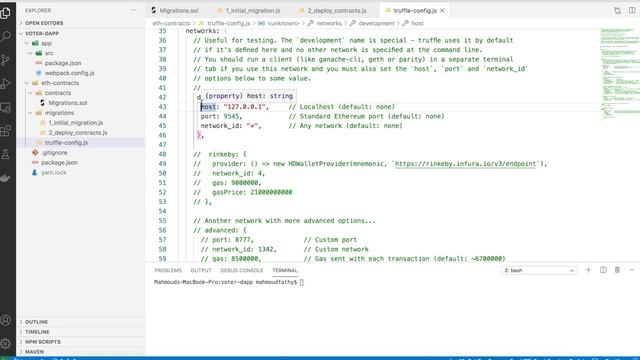Open the Output panel tab
This screenshot has width=640, height=360.
coord(201,270)
